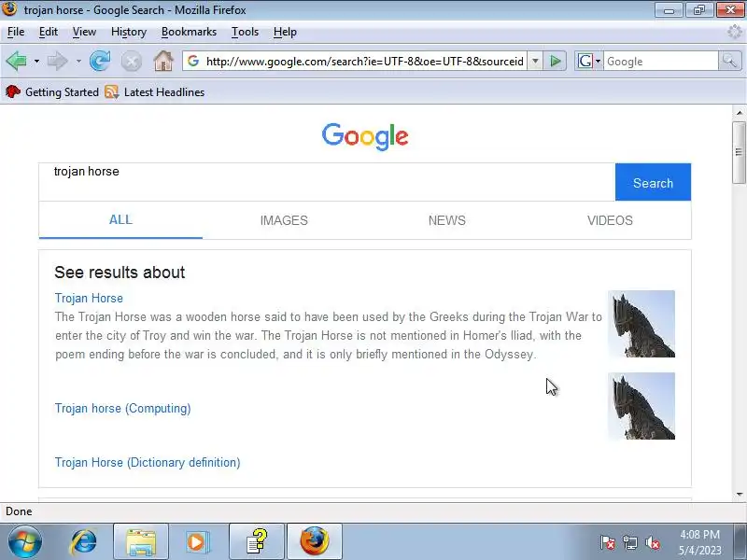Open Trojan Horse (Dictionary definition) link

(x=148, y=462)
